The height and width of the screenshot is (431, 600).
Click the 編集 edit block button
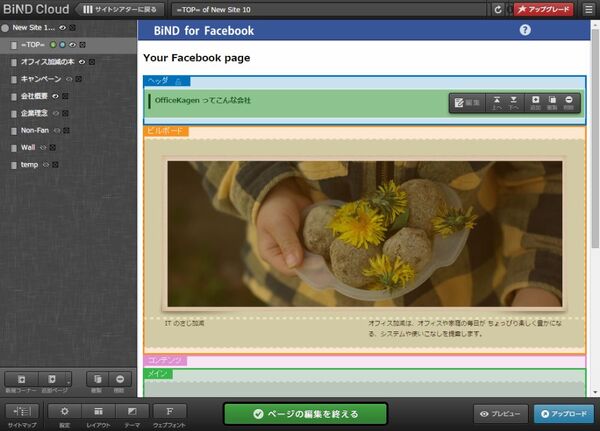[467, 103]
